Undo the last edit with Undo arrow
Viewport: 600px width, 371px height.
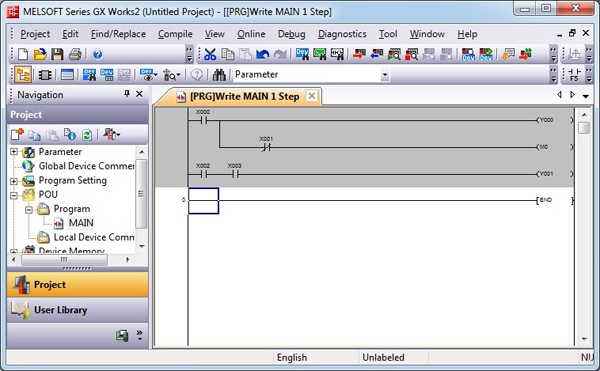point(262,54)
